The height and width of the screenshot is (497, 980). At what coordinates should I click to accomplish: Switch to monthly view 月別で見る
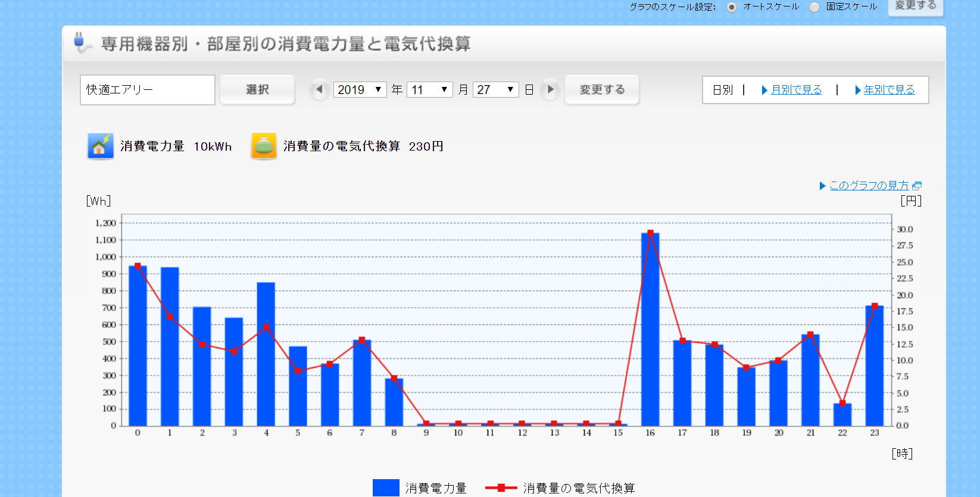796,90
